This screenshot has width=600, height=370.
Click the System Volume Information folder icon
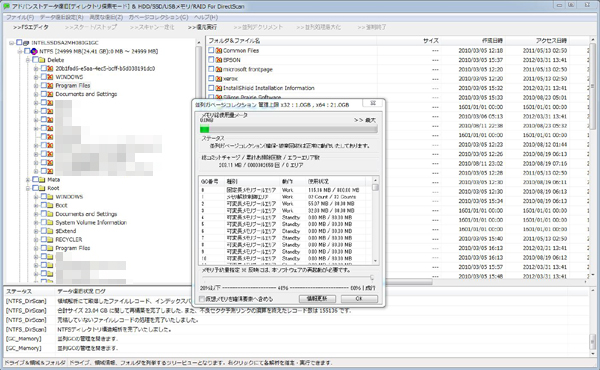(50, 222)
